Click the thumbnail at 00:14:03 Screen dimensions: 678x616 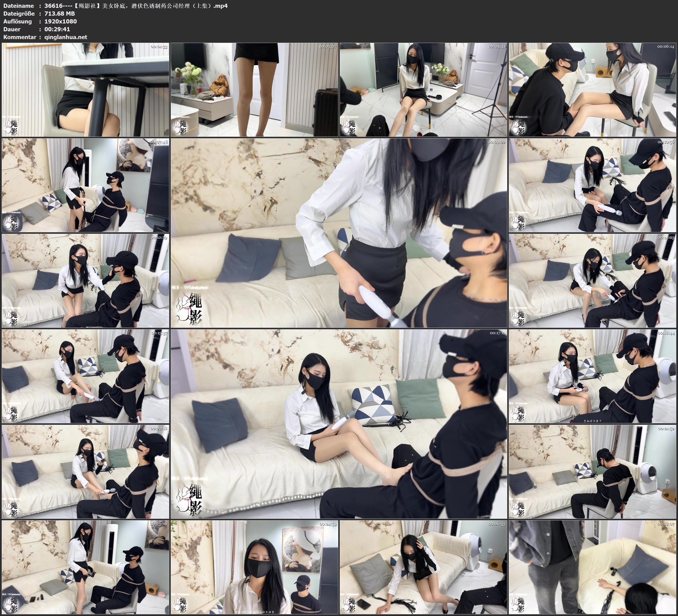pos(592,281)
